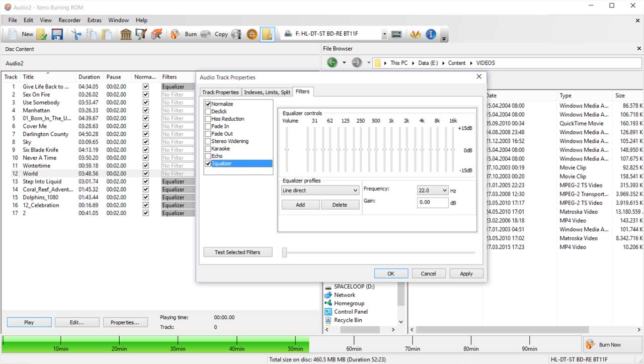Click the Open compilation folder icon
This screenshot has height=364, width=644.
(x=42, y=34)
